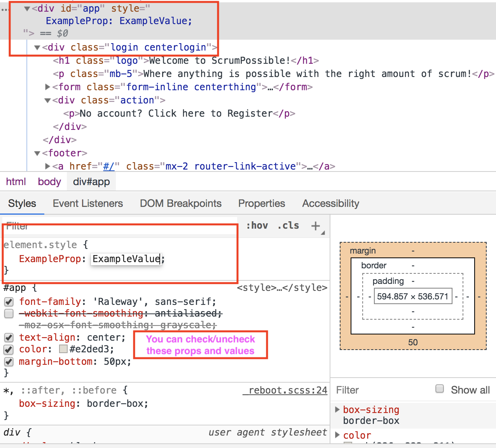Add a new style rule with plus icon
This screenshot has height=448, width=496.
(316, 226)
